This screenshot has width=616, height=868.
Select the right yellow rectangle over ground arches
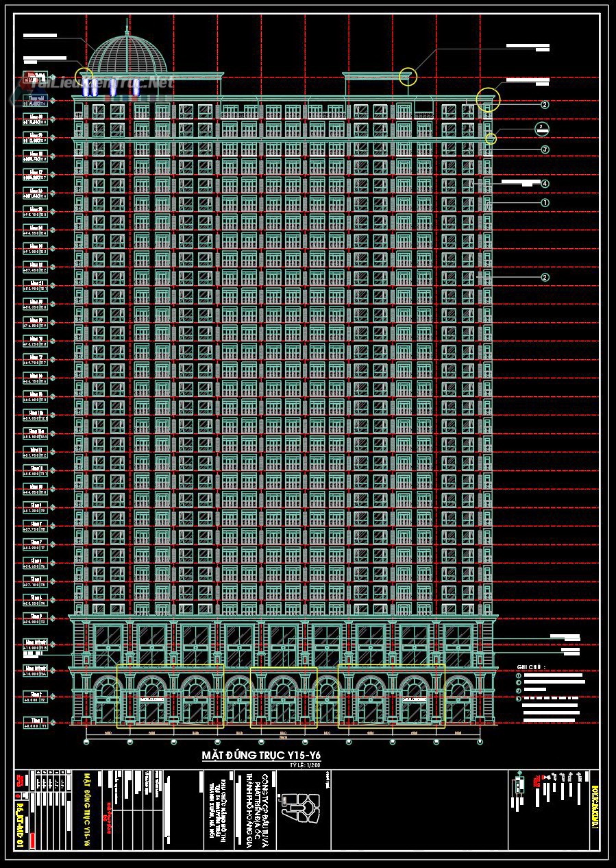(391, 695)
